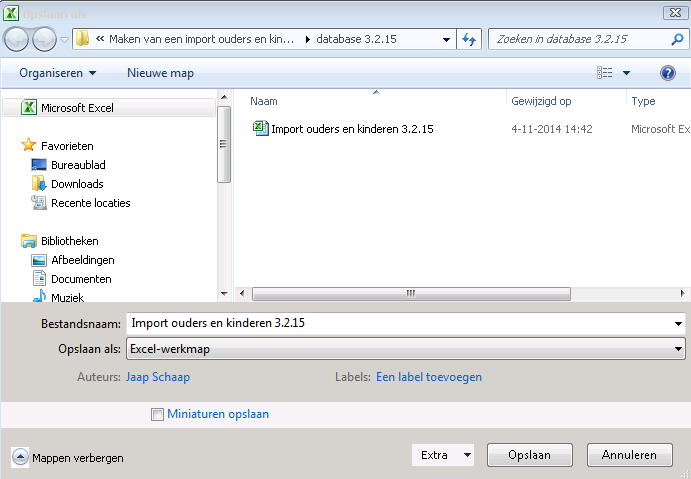This screenshot has height=479, width=691.
Task: Open the help question mark icon
Action: (668, 73)
